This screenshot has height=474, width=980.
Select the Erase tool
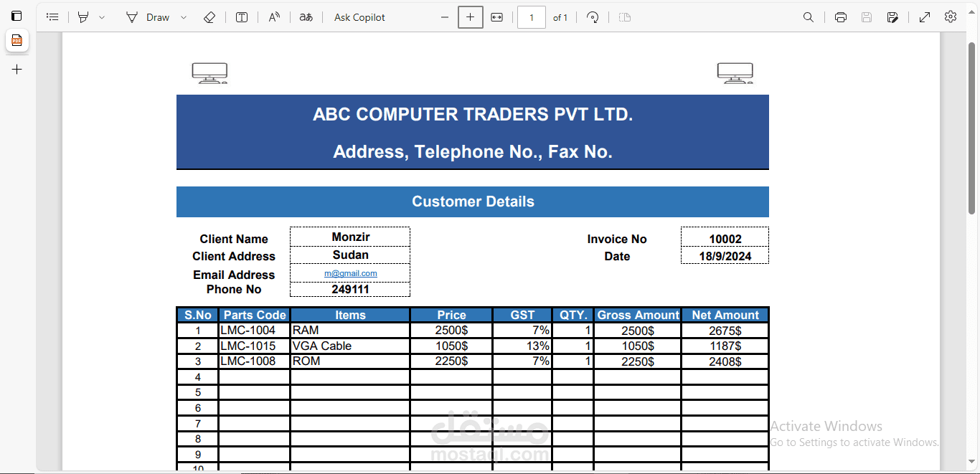tap(209, 17)
